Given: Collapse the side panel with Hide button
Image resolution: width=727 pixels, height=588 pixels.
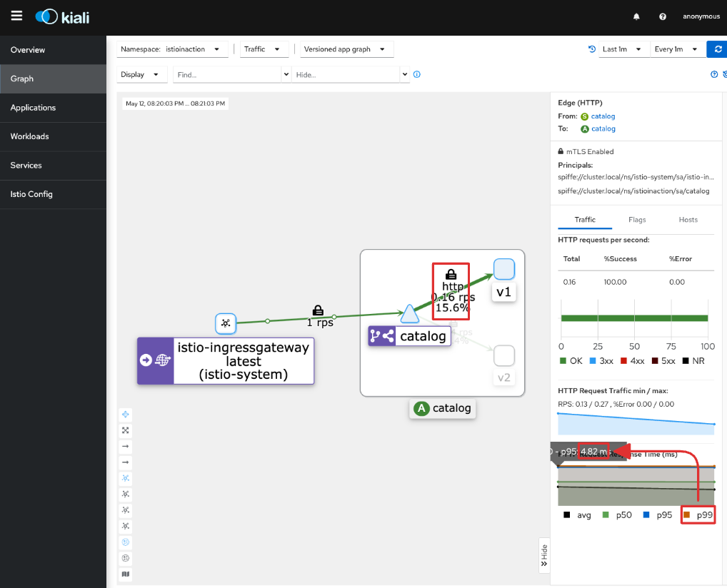Looking at the screenshot, I should pos(544,555).
